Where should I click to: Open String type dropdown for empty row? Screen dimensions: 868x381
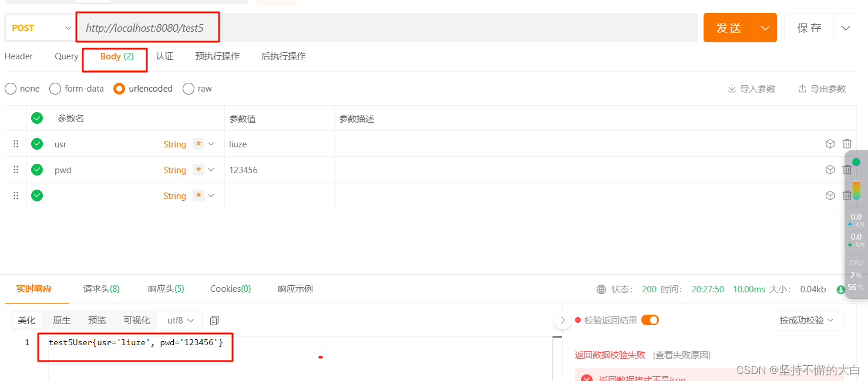pyautogui.click(x=174, y=196)
